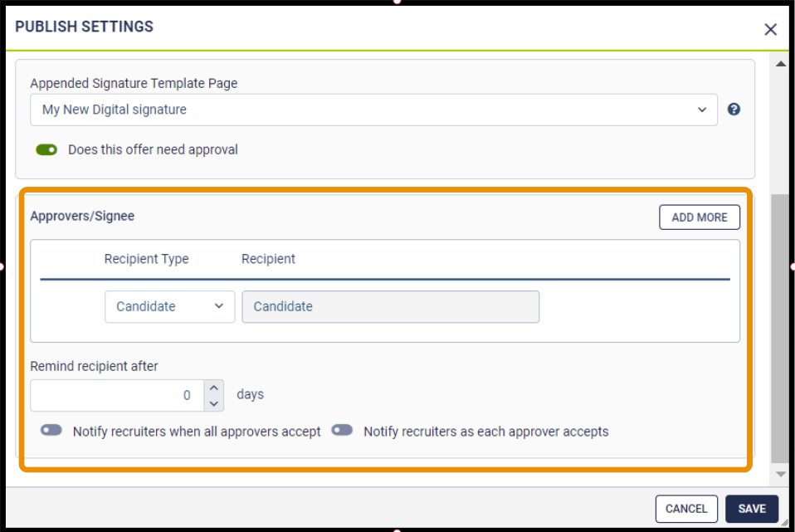The height and width of the screenshot is (532, 795).
Task: Increase reminder days with up arrow
Action: 213,388
